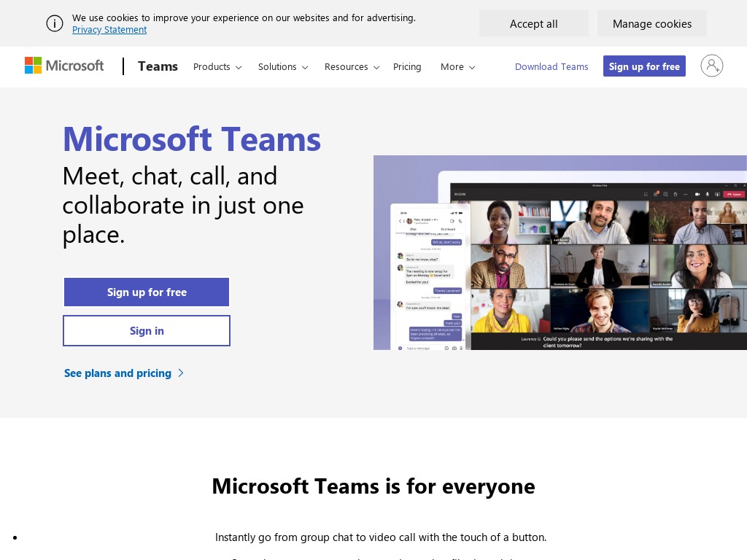Click chevron next to See plans and pricing

click(181, 373)
